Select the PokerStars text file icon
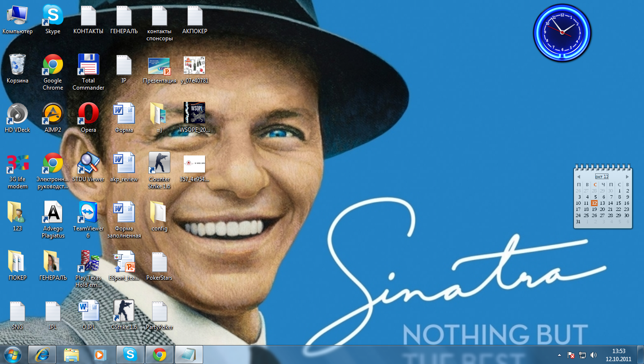This screenshot has width=644, height=364. 159,262
